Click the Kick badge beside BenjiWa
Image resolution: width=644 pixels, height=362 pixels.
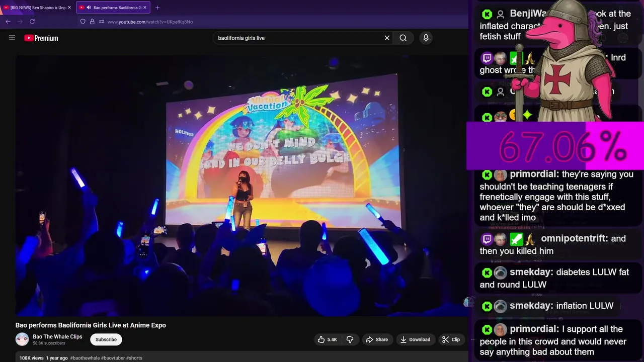coord(487,14)
